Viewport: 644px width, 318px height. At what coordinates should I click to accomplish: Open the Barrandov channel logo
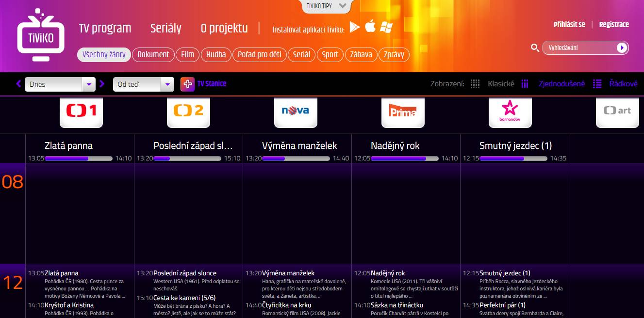[x=510, y=112]
